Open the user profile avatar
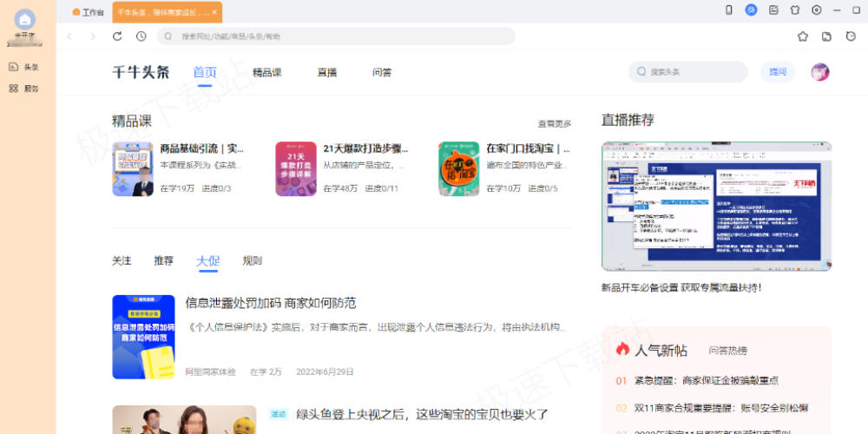Viewport: 868px width, 434px height. (820, 72)
